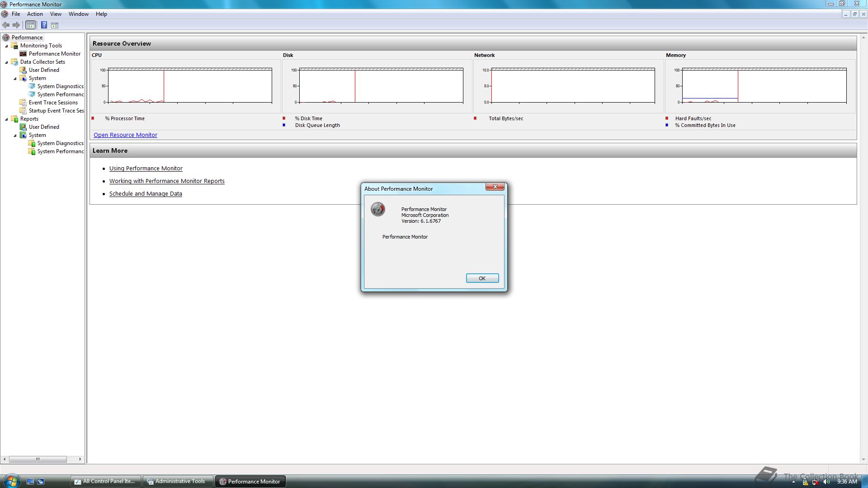Click the network disconnected tray icon
This screenshot has width=868, height=488.
pyautogui.click(x=816, y=482)
